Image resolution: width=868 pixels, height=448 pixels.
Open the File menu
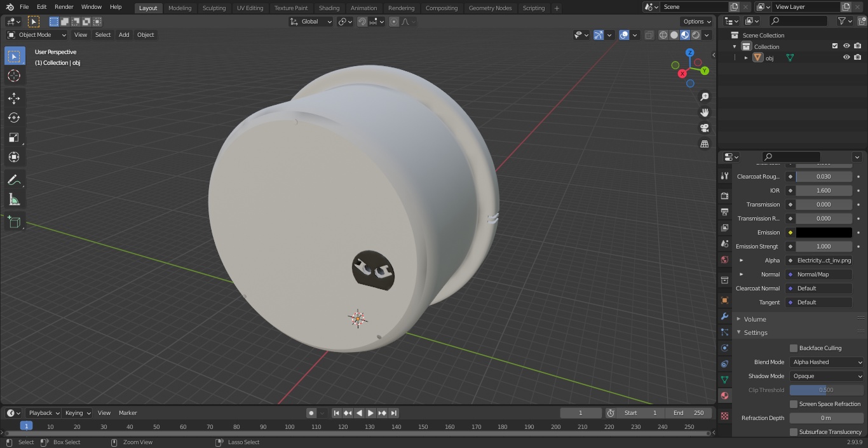click(x=24, y=7)
